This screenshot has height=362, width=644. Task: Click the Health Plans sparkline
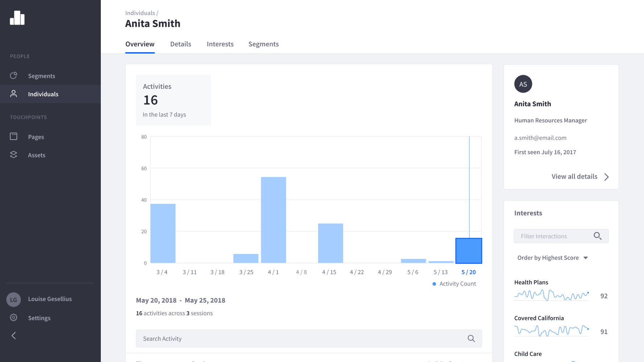552,295
